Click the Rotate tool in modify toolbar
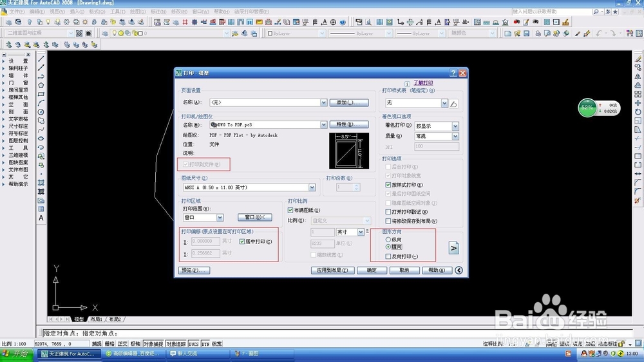Image resolution: width=644 pixels, height=362 pixels. (x=638, y=112)
